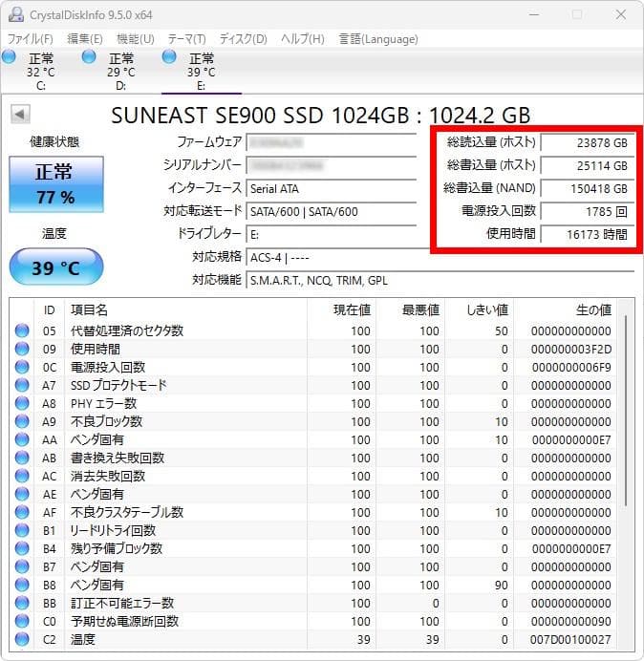
Task: Click the blurred ファームウェア field
Action: (332, 143)
